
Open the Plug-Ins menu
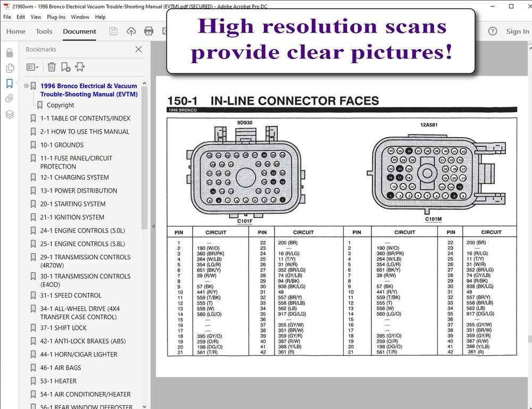point(56,17)
